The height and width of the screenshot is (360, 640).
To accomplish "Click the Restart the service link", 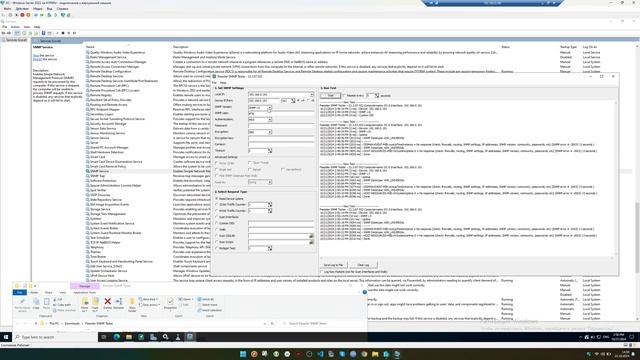I will click(x=38, y=59).
